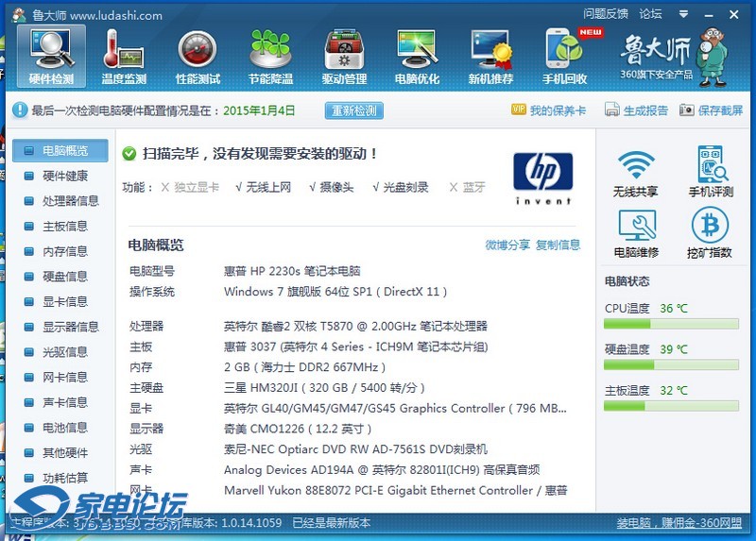Open 性能测试 performance test gauge icon
This screenshot has height=541, width=756.
[x=198, y=56]
